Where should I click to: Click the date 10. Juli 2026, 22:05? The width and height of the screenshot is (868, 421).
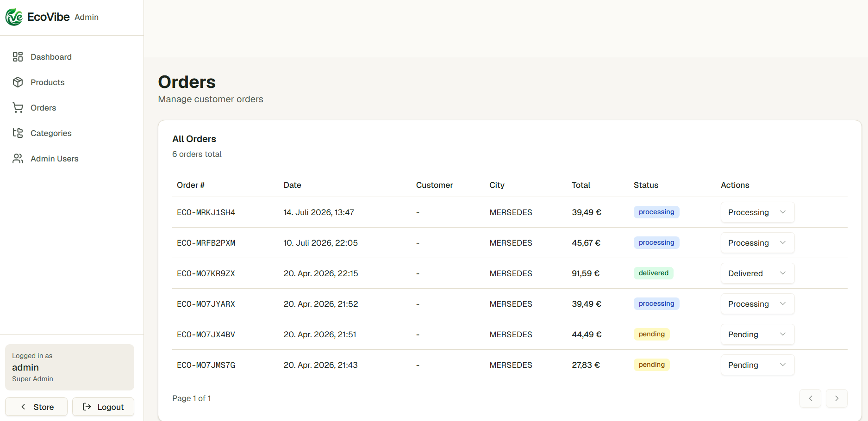pyautogui.click(x=321, y=243)
